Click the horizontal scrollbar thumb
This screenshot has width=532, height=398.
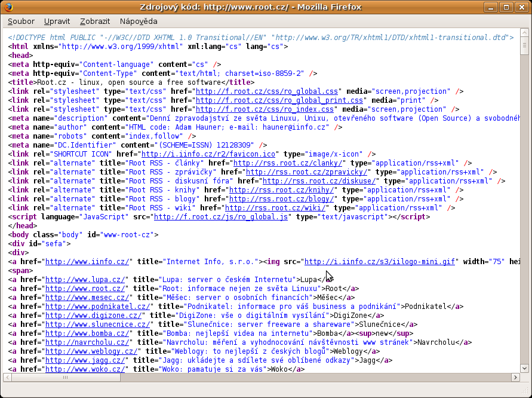coord(66,377)
